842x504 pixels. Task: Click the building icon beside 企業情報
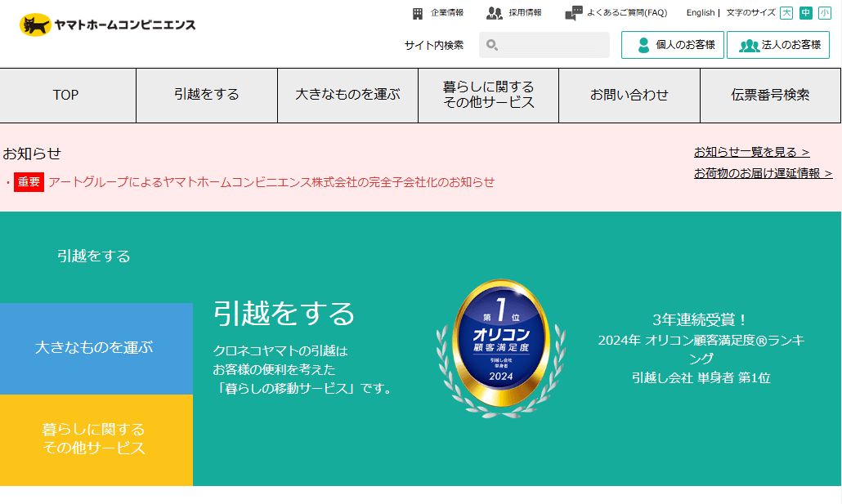(417, 13)
